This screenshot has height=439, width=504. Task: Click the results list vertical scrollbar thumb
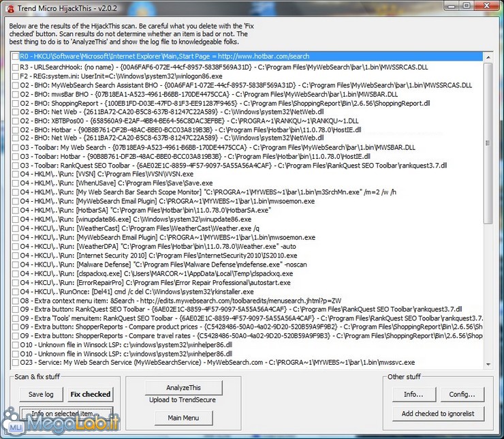click(x=488, y=143)
